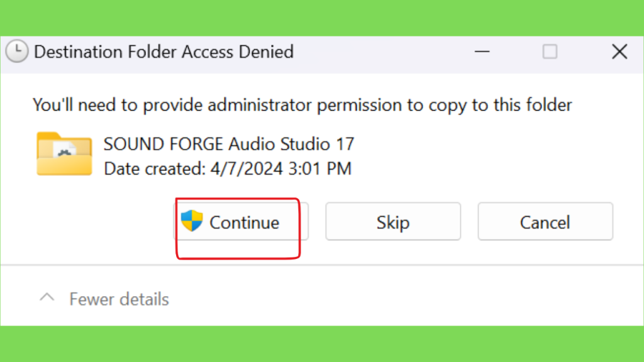Close the Access Denied dialog
Viewport: 644px width, 362px height.
pyautogui.click(x=619, y=52)
